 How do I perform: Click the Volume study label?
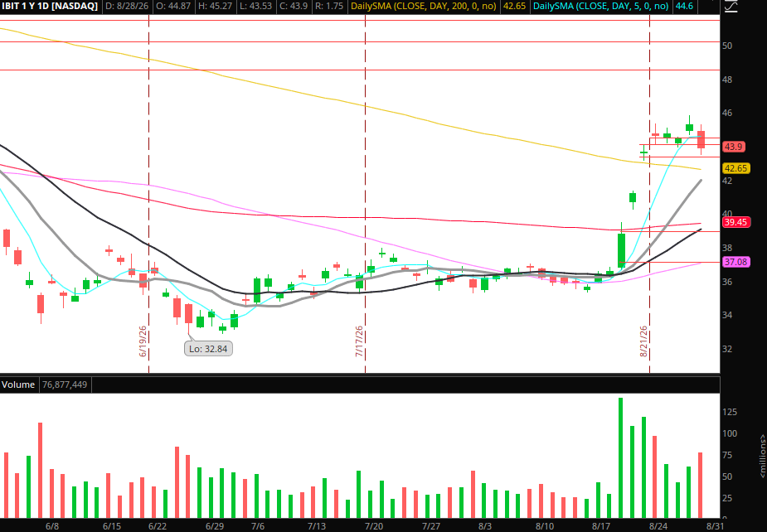[18, 384]
